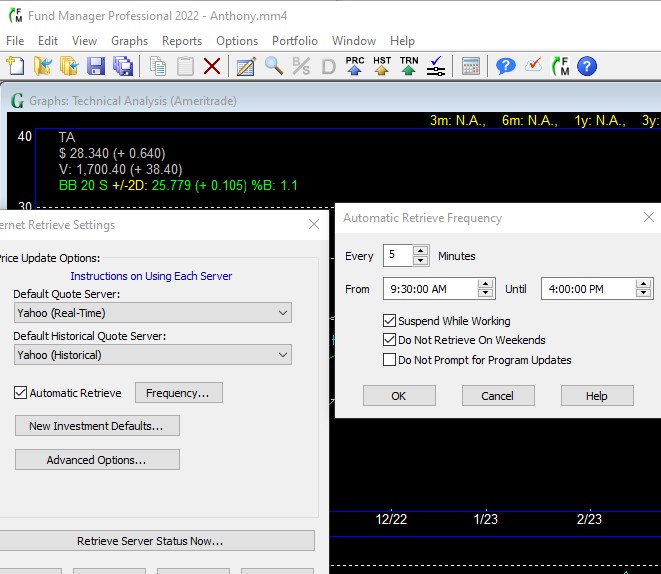
Task: Uncheck Suspend While Working
Action: click(390, 321)
